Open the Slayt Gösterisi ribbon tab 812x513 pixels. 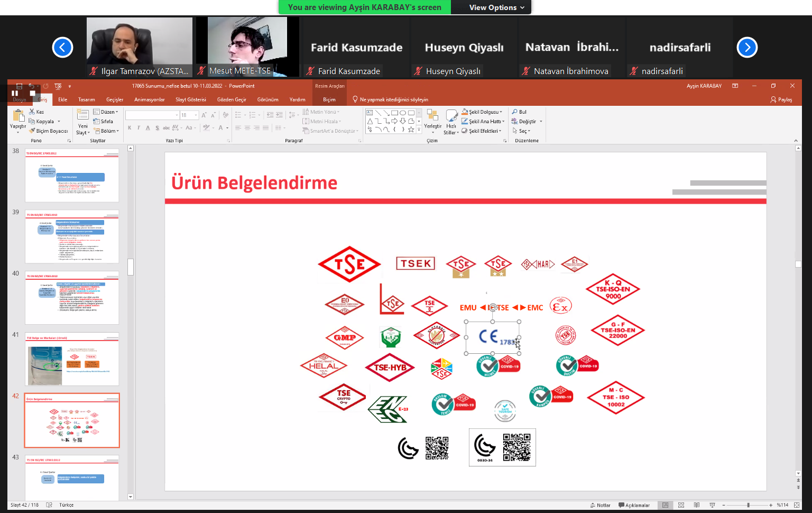point(191,99)
